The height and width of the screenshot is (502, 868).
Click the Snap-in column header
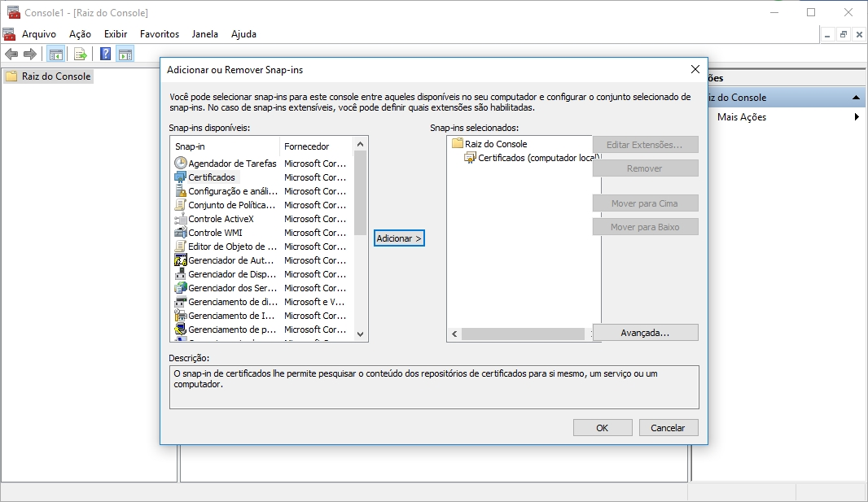tap(225, 146)
